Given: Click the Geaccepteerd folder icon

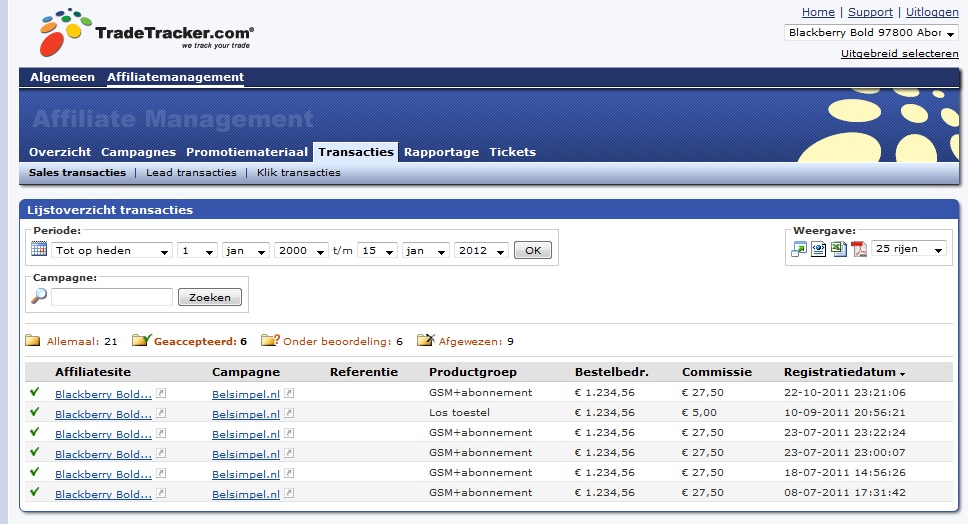Looking at the screenshot, I should pyautogui.click(x=141, y=339).
